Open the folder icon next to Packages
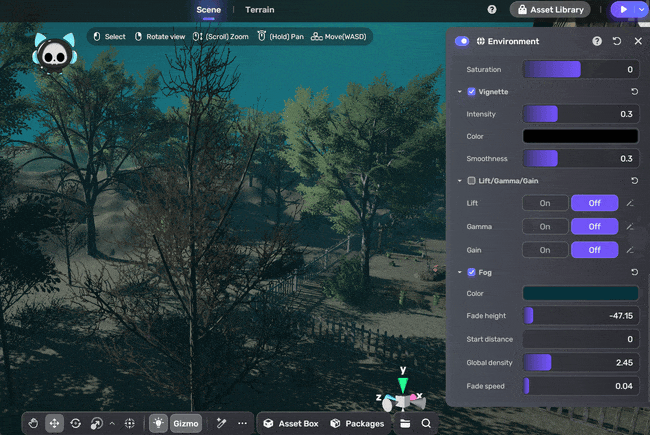Image resolution: width=650 pixels, height=435 pixels. point(405,423)
